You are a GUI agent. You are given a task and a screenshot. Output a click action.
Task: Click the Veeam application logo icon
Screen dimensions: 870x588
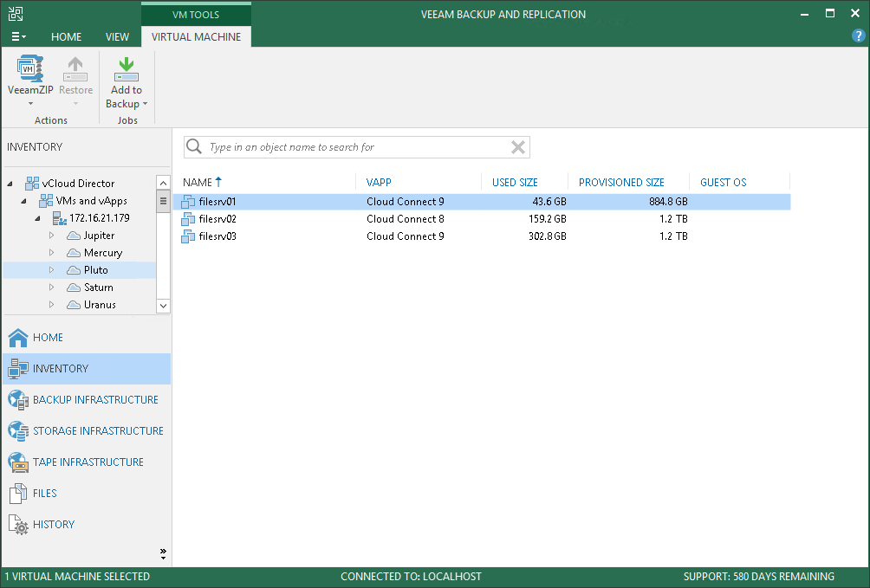point(16,14)
